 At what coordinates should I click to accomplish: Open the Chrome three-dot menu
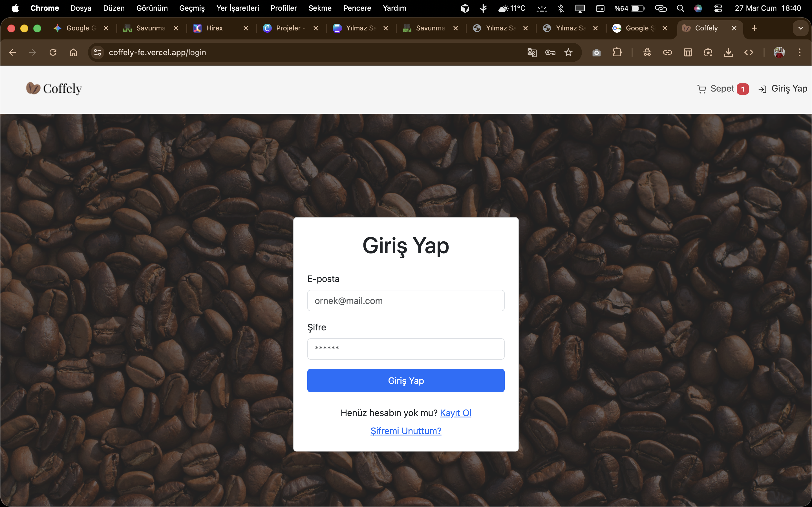800,53
